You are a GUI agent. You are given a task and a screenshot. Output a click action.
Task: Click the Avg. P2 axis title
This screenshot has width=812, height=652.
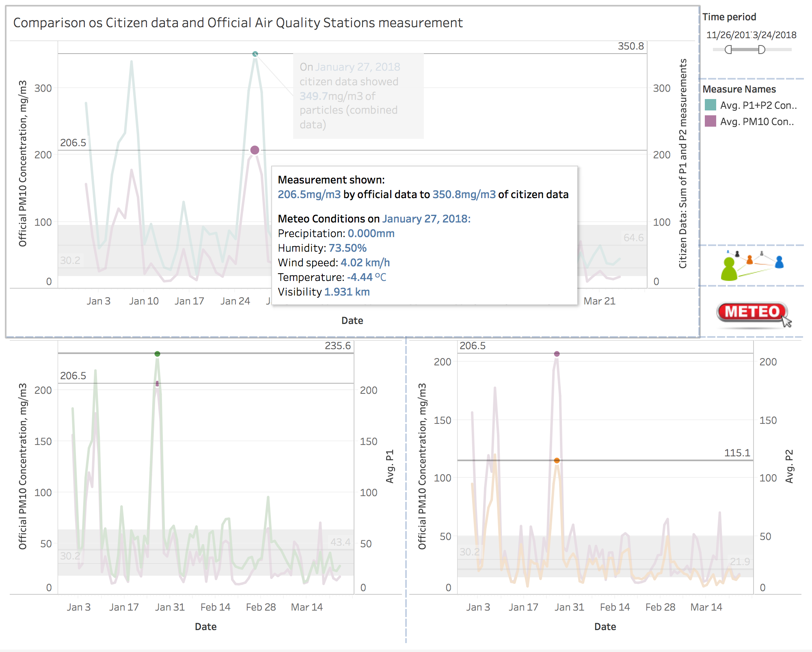point(789,466)
